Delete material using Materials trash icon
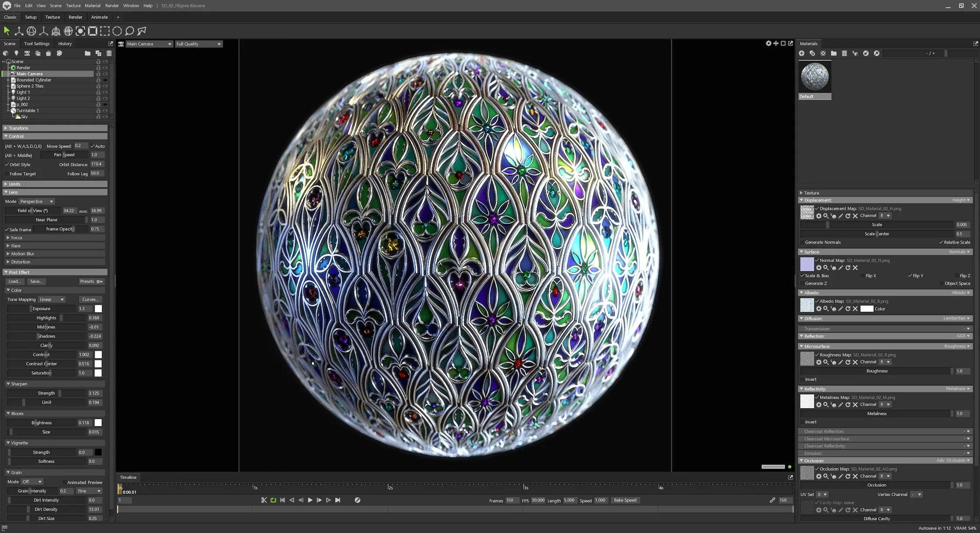The width and height of the screenshot is (980, 533). (844, 53)
